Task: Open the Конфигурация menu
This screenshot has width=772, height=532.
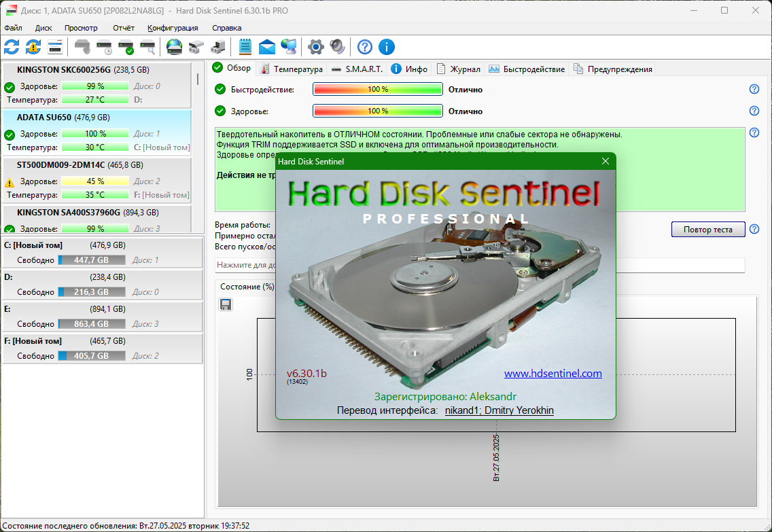Action: coord(173,28)
